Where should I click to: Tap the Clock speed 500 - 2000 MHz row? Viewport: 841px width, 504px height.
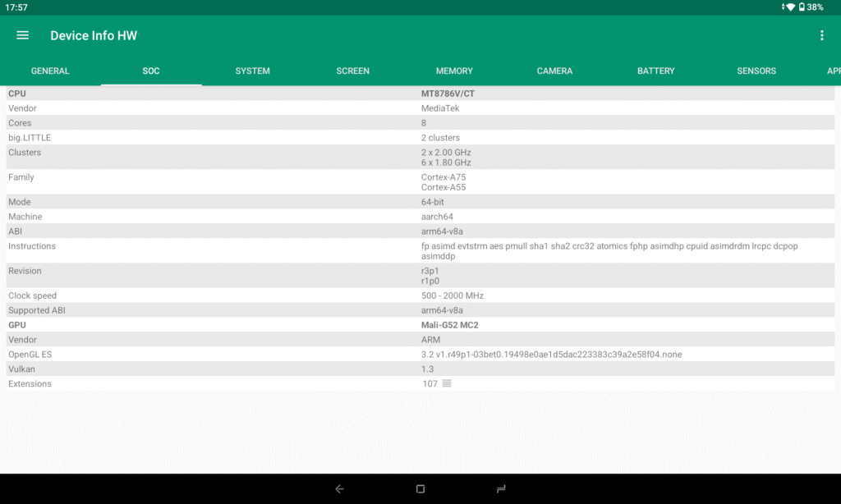pyautogui.click(x=453, y=296)
